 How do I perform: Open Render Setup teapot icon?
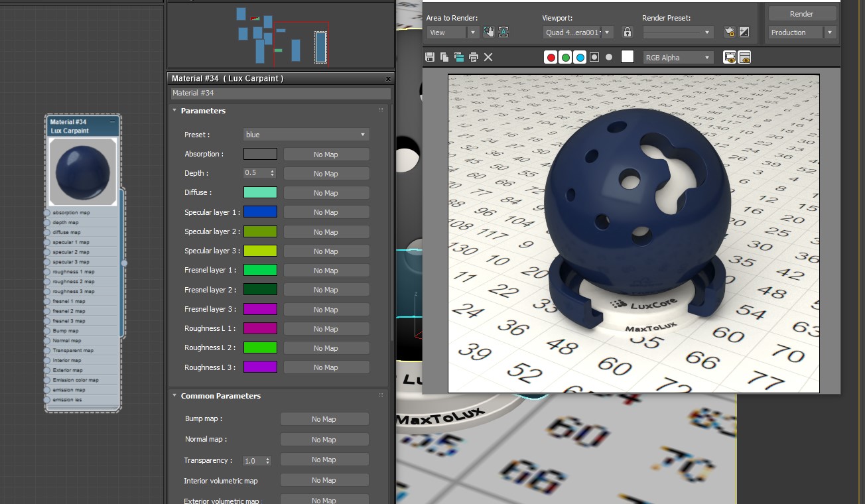click(x=730, y=32)
